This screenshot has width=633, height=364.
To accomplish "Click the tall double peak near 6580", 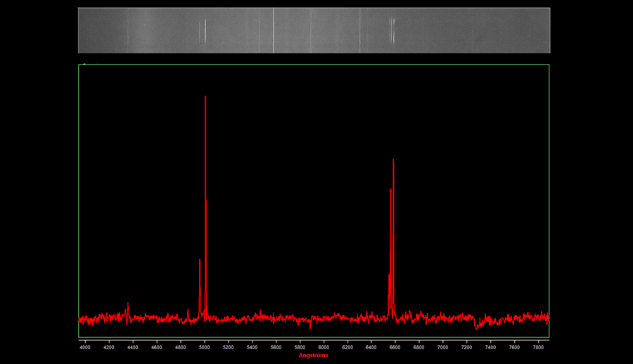I will tap(393, 163).
